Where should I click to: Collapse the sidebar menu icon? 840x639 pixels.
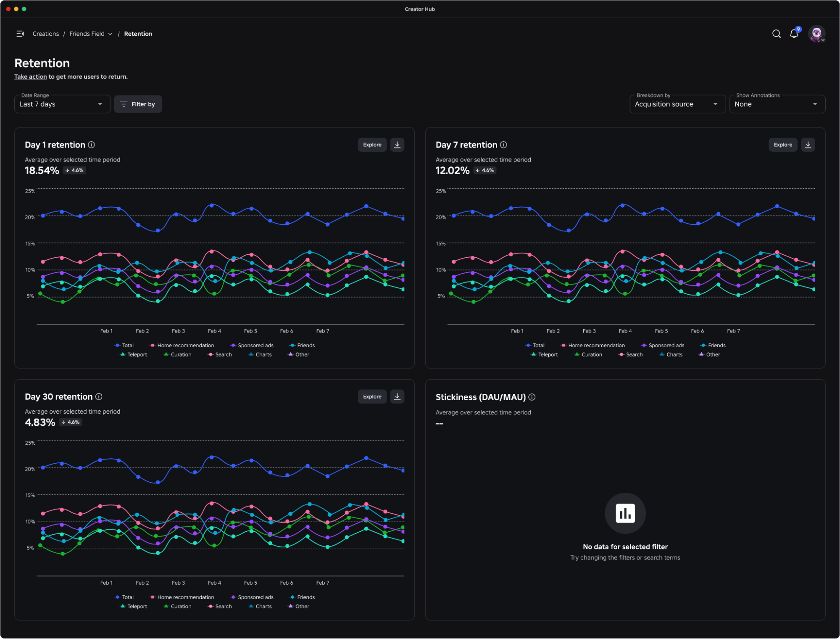click(20, 34)
